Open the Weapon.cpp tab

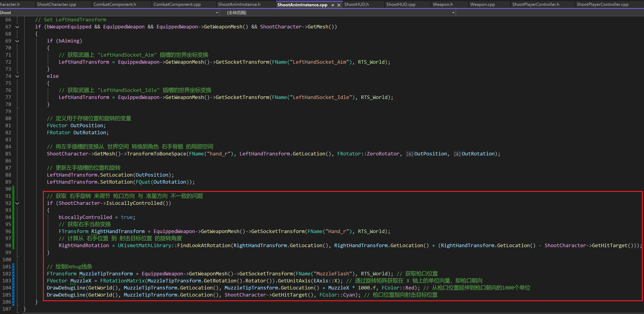[482, 4]
